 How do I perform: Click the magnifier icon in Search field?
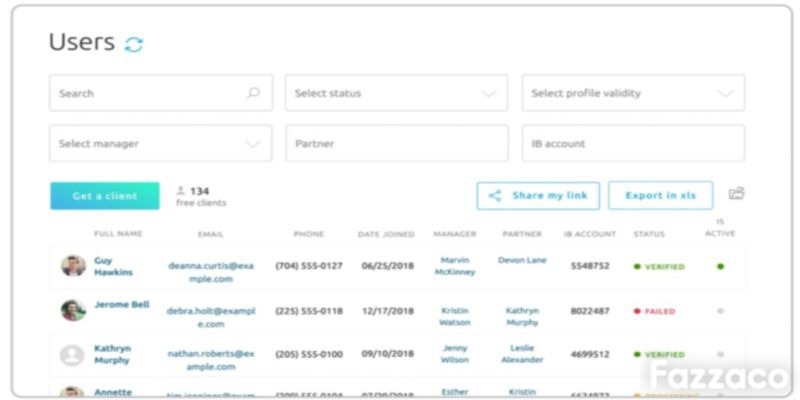(x=253, y=93)
